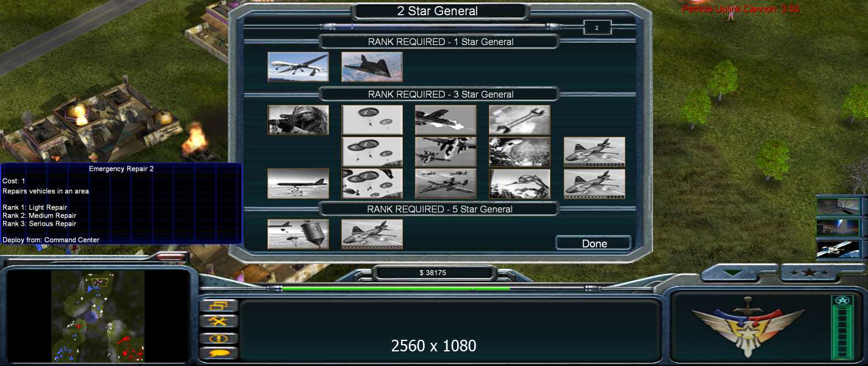
Task: Activate the particle beam power shortcut button
Action: pyautogui.click(x=838, y=228)
